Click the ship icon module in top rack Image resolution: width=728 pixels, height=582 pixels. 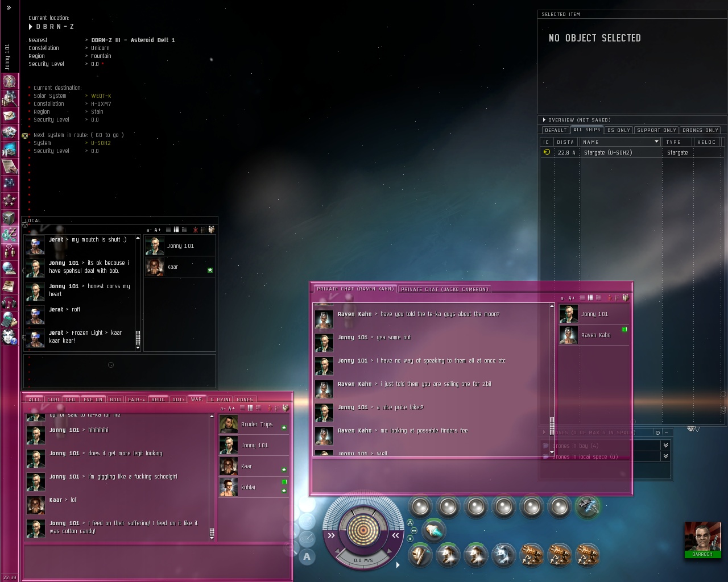point(588,506)
